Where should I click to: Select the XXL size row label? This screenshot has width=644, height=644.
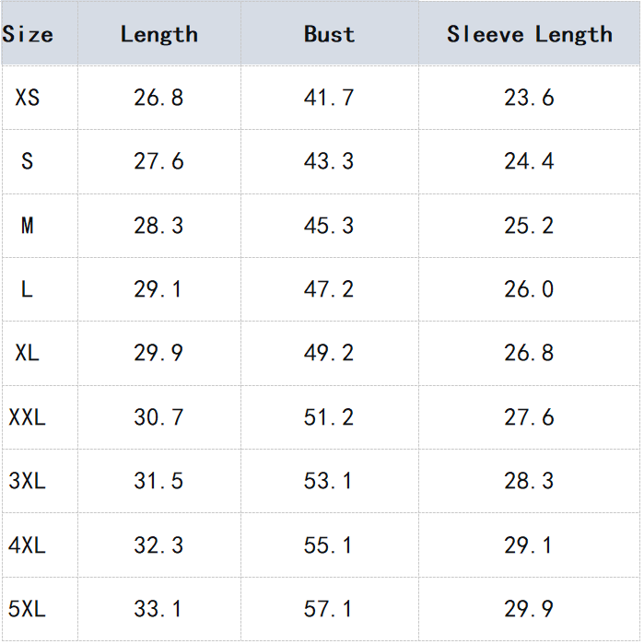[28, 417]
